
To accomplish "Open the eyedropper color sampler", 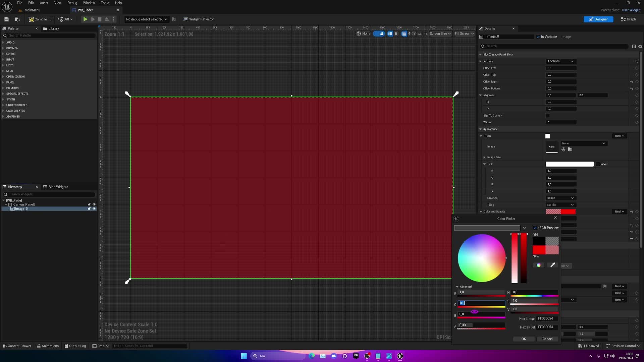I will (553, 265).
